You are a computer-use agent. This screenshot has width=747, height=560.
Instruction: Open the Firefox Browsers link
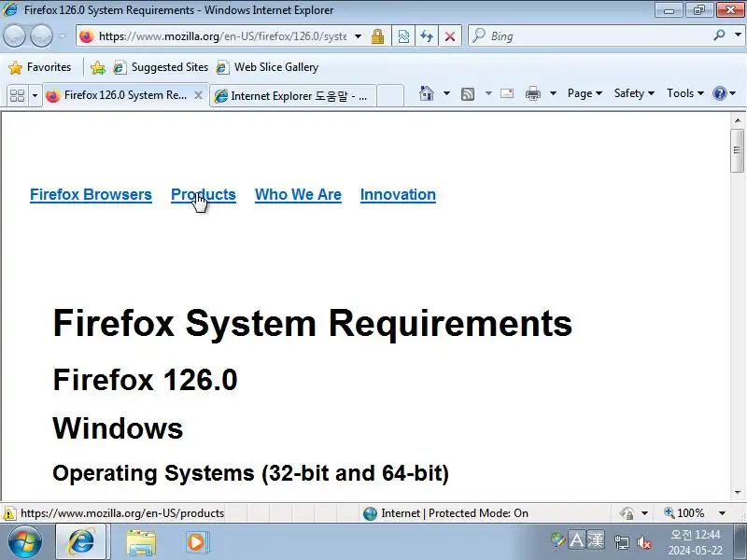91,195
